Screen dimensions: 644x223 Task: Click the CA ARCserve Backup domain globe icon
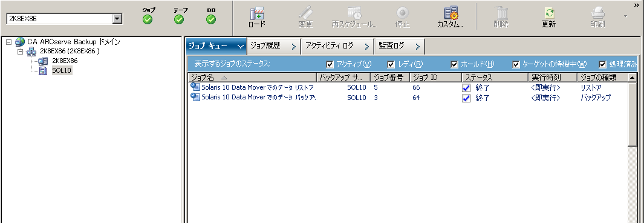(x=20, y=42)
